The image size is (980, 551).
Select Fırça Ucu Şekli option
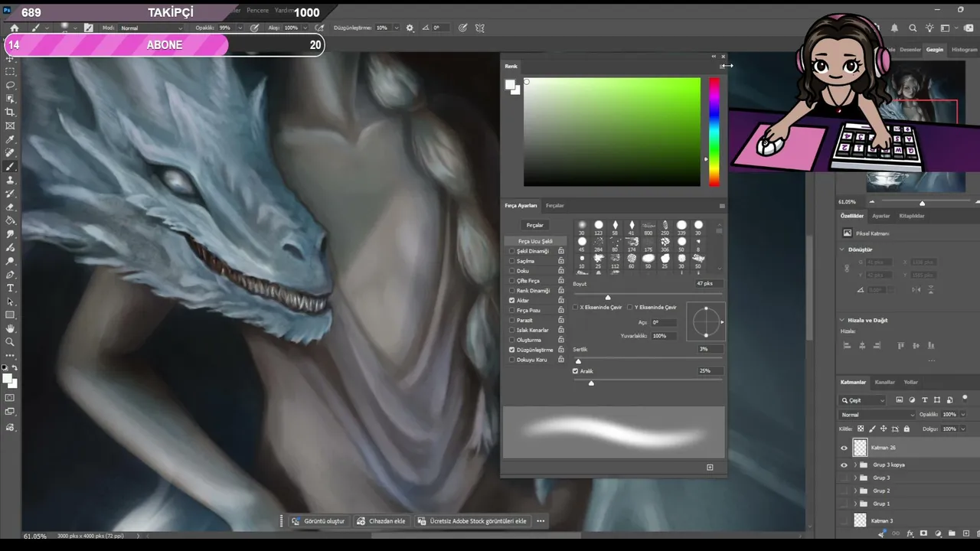click(535, 241)
